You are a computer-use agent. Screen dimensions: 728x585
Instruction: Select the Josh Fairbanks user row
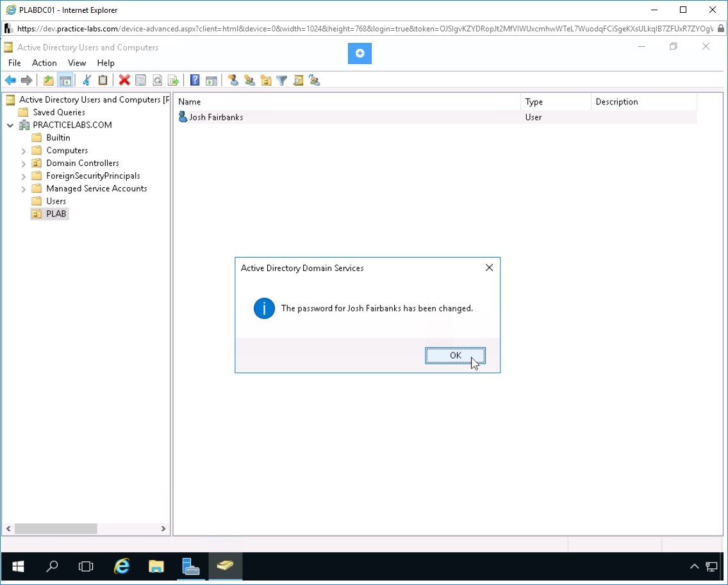436,117
